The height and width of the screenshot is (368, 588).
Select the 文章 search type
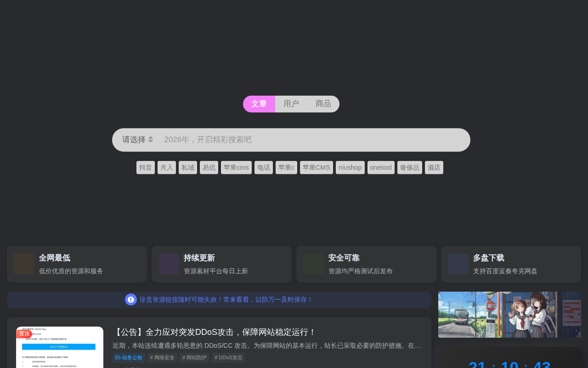tap(259, 104)
